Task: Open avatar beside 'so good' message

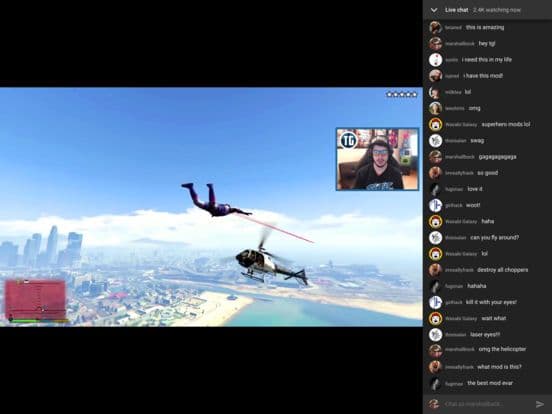Action: 435,173
